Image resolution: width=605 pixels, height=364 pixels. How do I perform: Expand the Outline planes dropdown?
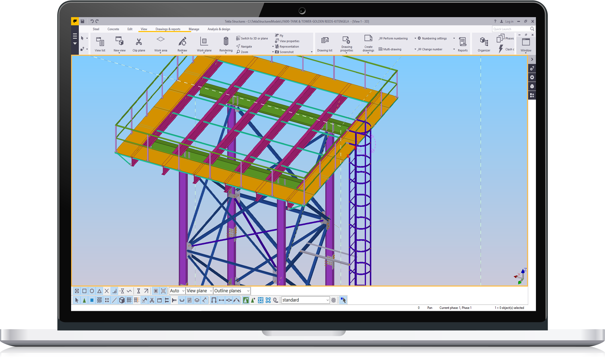(248, 291)
